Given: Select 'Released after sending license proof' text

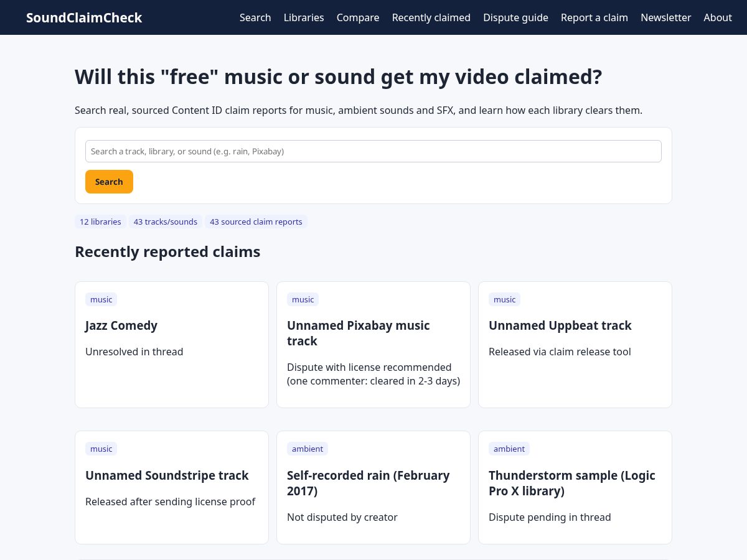Looking at the screenshot, I should 170,502.
